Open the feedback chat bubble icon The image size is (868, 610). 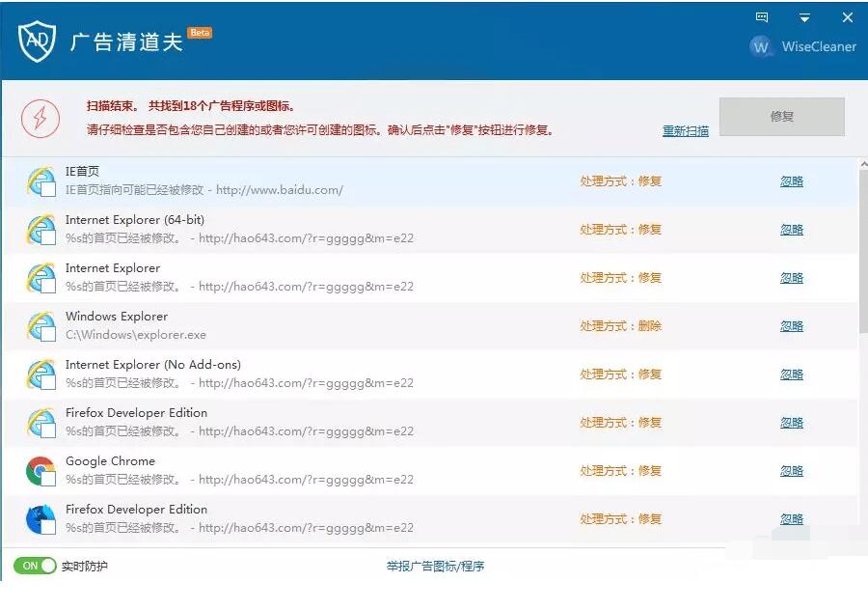click(763, 17)
